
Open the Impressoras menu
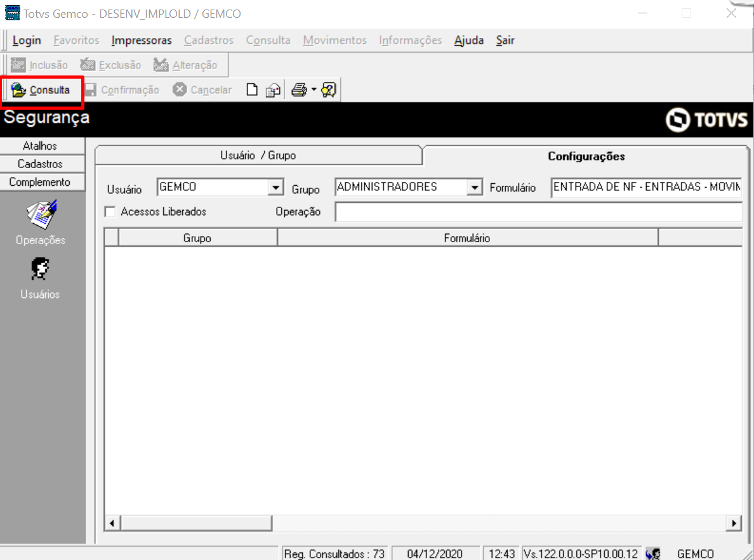(x=142, y=41)
